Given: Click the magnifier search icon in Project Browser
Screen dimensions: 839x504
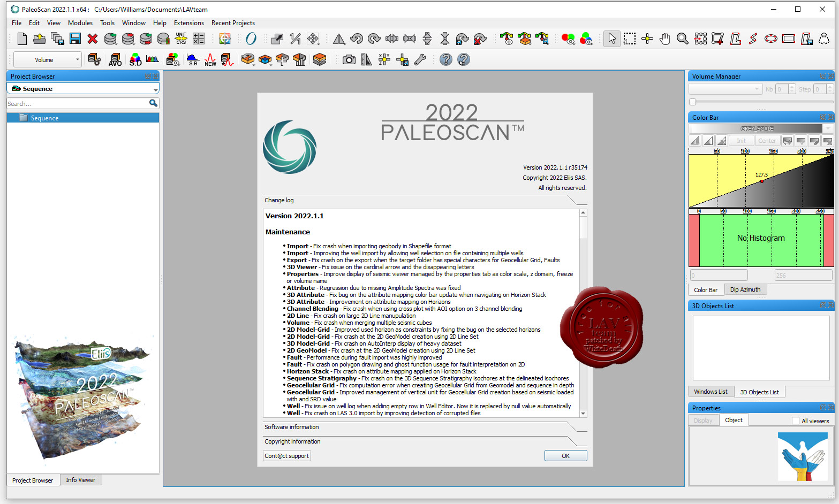Looking at the screenshot, I should point(154,103).
